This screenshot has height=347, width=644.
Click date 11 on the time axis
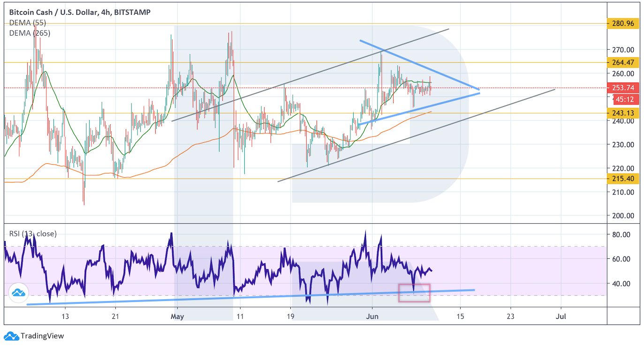[x=240, y=317]
